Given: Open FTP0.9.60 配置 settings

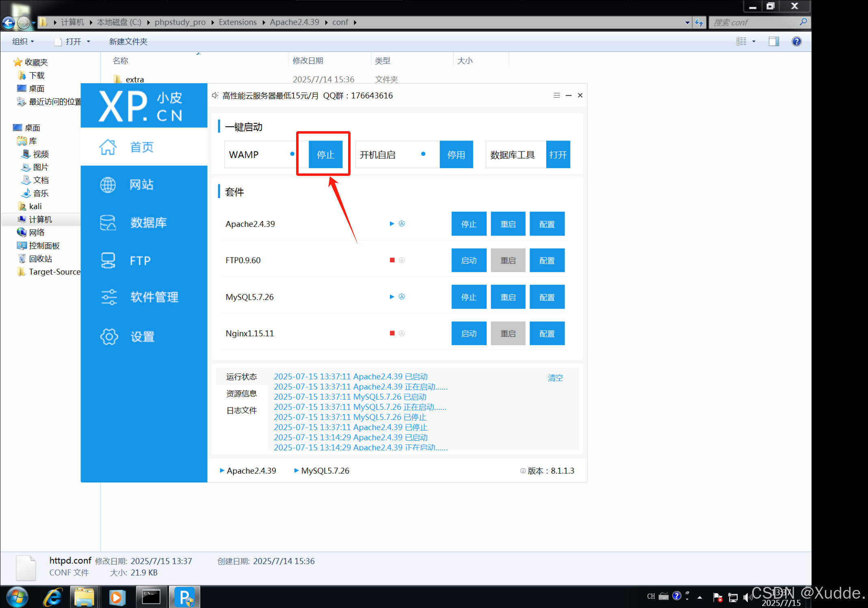Looking at the screenshot, I should point(547,260).
